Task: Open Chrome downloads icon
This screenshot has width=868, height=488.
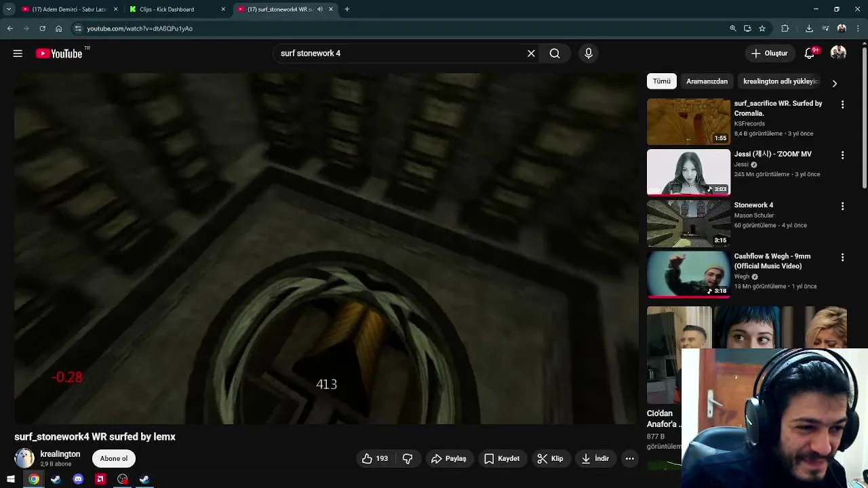Action: point(809,28)
